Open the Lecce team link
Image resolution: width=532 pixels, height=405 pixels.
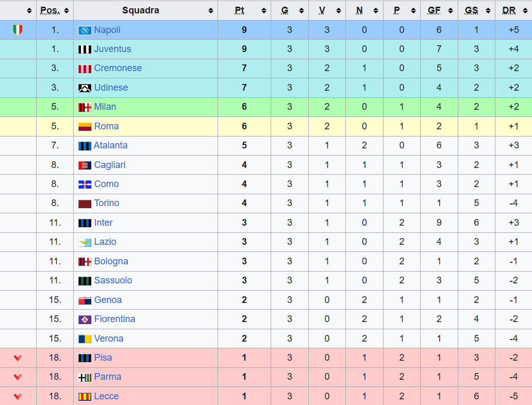click(x=107, y=396)
